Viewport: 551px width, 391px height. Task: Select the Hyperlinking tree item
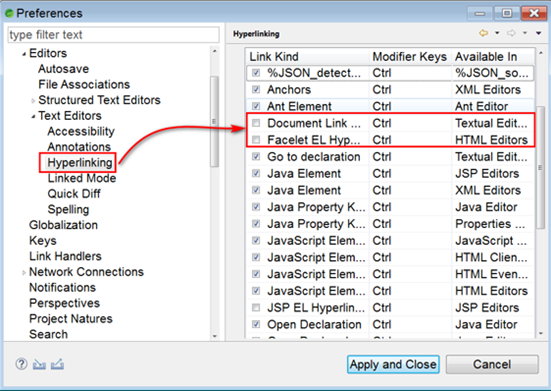click(x=80, y=163)
